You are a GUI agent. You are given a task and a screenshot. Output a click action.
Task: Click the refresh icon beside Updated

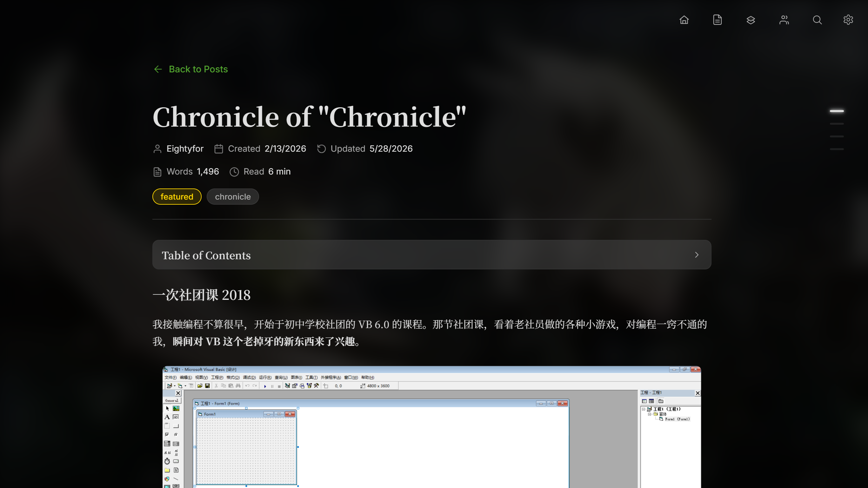coord(322,149)
